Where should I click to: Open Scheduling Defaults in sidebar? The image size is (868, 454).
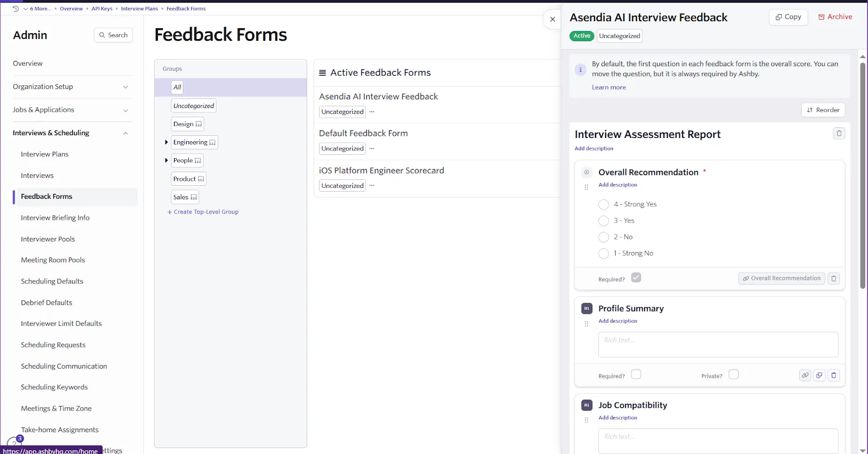coord(52,281)
